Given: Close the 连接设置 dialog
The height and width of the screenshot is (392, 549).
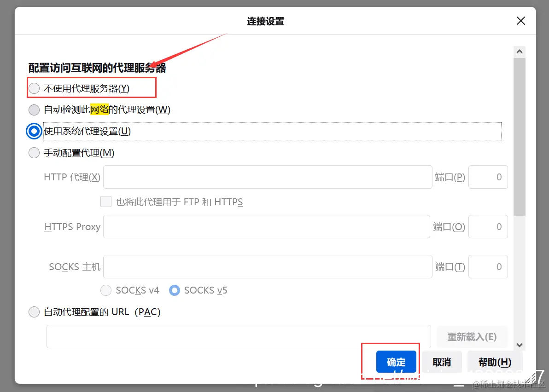Looking at the screenshot, I should 520,21.
